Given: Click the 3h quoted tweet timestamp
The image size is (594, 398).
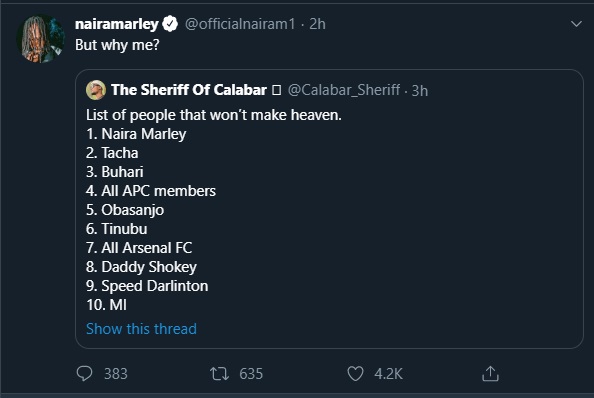Looking at the screenshot, I should coord(420,91).
